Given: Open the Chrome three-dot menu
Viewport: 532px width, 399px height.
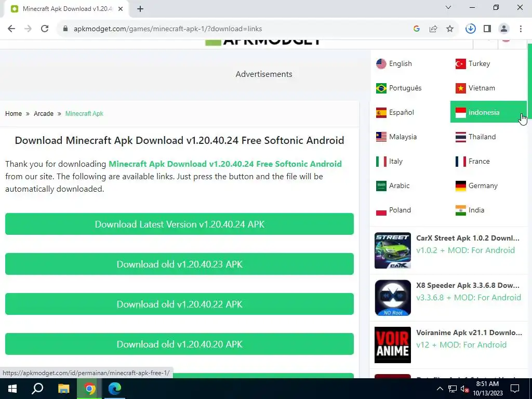Looking at the screenshot, I should (x=521, y=29).
